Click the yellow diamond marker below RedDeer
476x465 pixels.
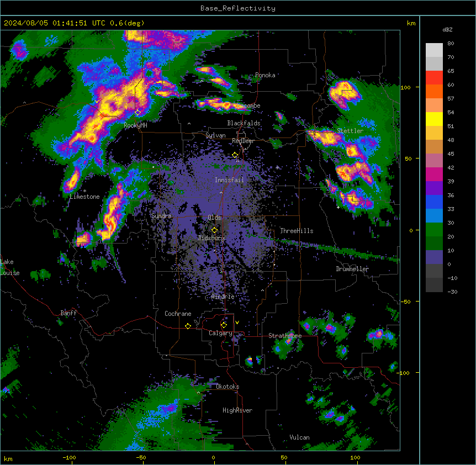click(x=235, y=155)
